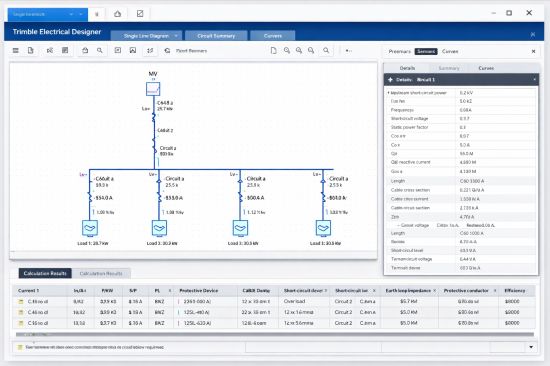Click the "Short-circuit voltage" row label
550x366 pixels.
tap(409, 119)
